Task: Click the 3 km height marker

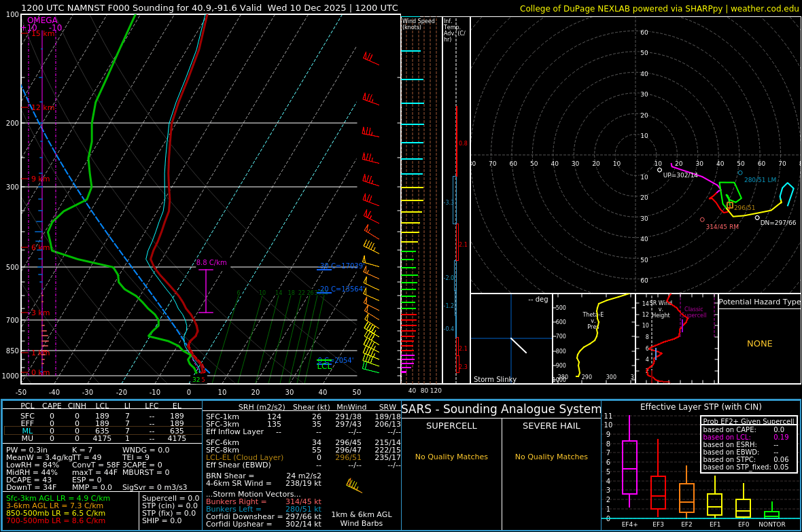Action: 40,313
